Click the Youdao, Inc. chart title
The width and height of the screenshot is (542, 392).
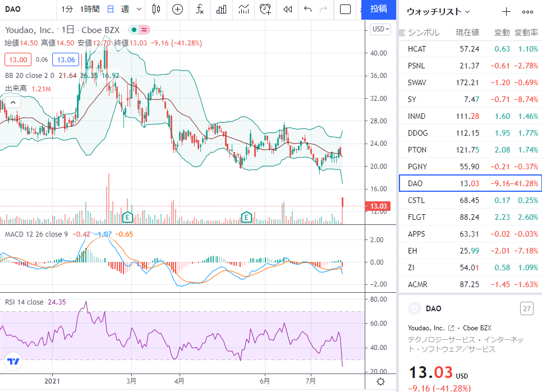[29, 30]
